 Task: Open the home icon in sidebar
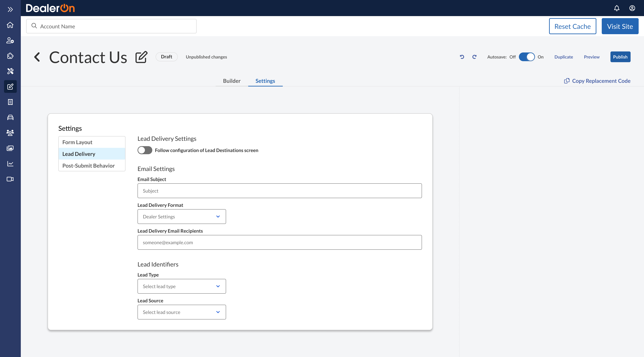click(10, 25)
